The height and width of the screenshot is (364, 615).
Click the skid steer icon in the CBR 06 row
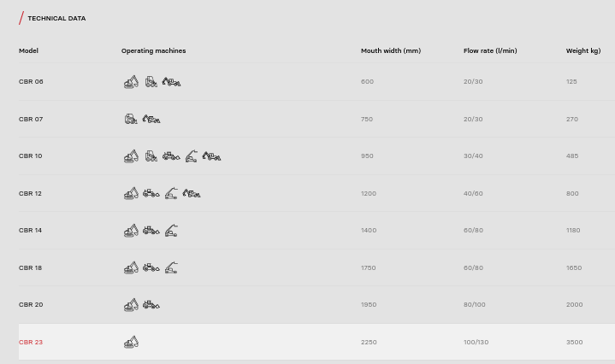coord(151,82)
